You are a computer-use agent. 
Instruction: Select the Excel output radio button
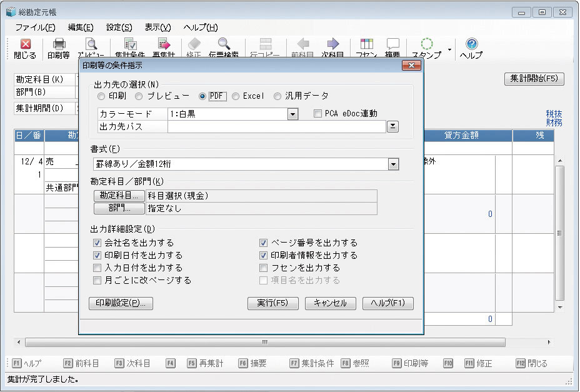236,96
